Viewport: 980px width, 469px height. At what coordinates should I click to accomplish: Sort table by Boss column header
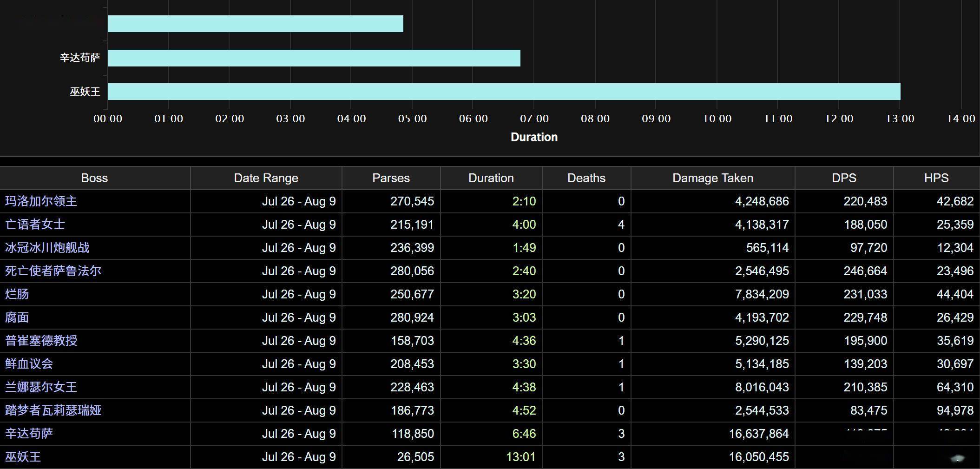point(94,178)
